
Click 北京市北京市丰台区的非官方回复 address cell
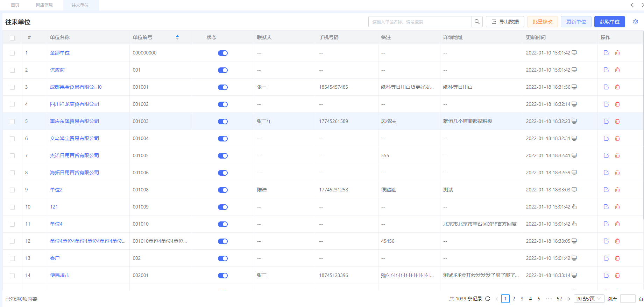[480, 224]
